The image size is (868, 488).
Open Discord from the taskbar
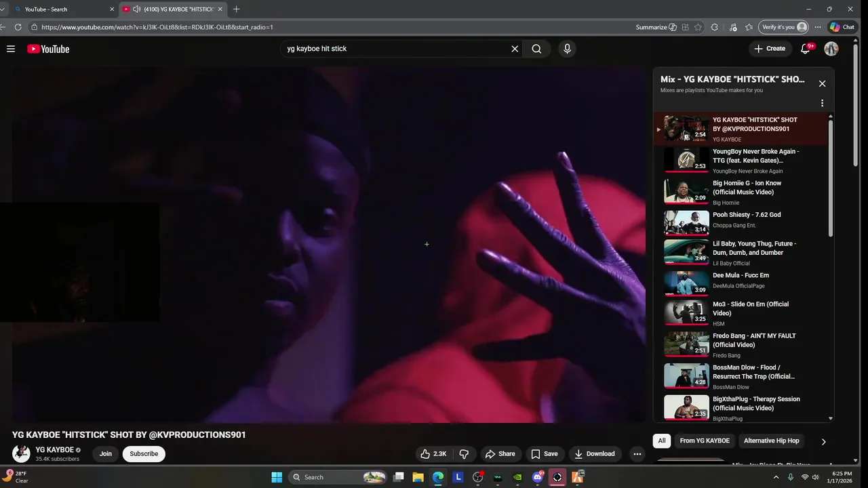[538, 477]
